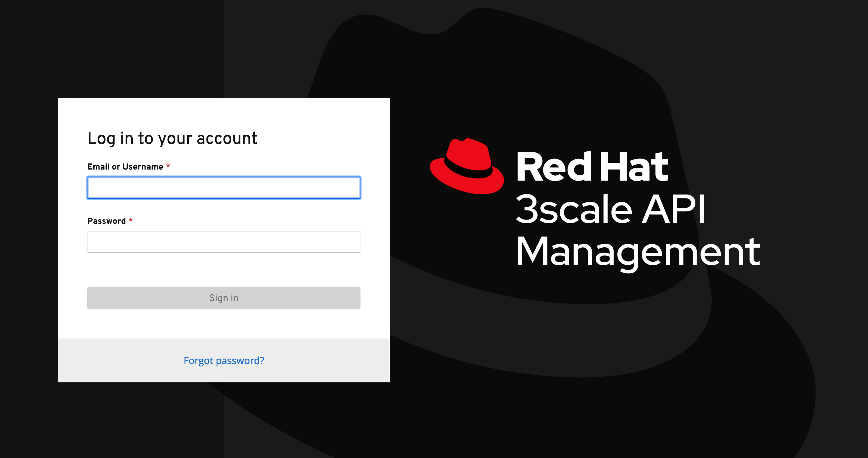868x458 pixels.
Task: Click the 'Email or Username' label
Action: click(x=125, y=167)
